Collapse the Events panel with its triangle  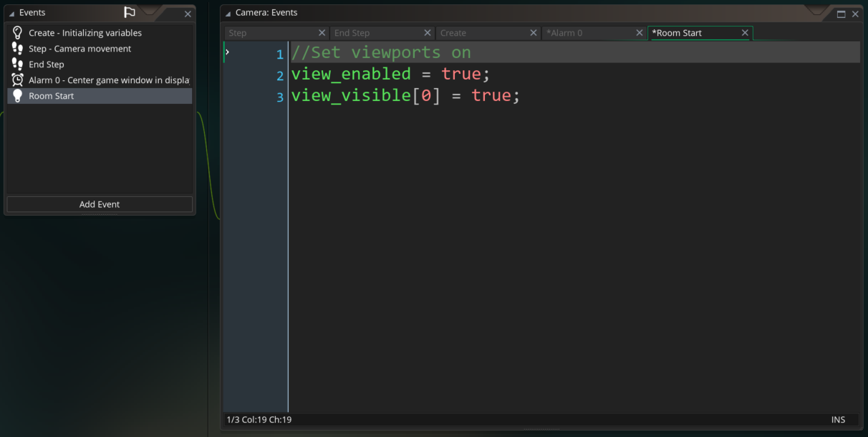pos(11,14)
